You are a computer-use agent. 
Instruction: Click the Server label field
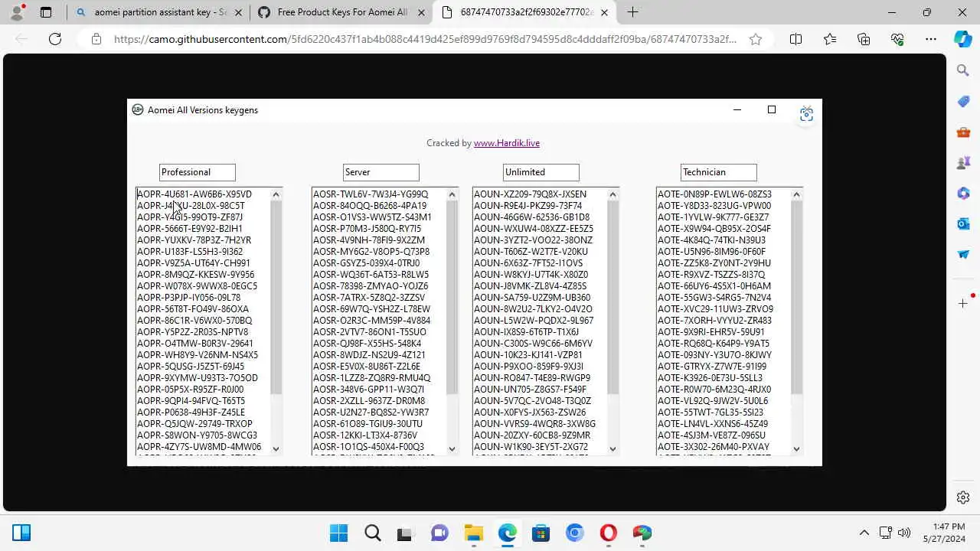pyautogui.click(x=381, y=172)
